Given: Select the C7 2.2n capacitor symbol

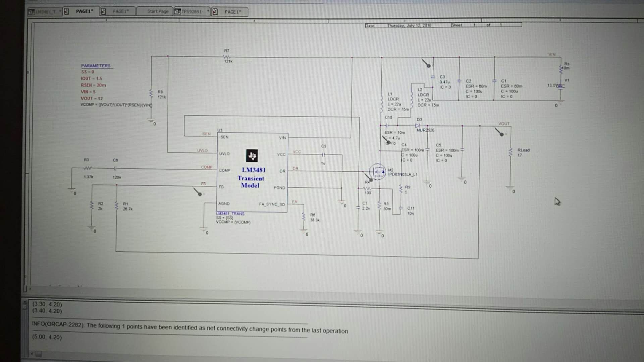Looking at the screenshot, I should point(358,208).
